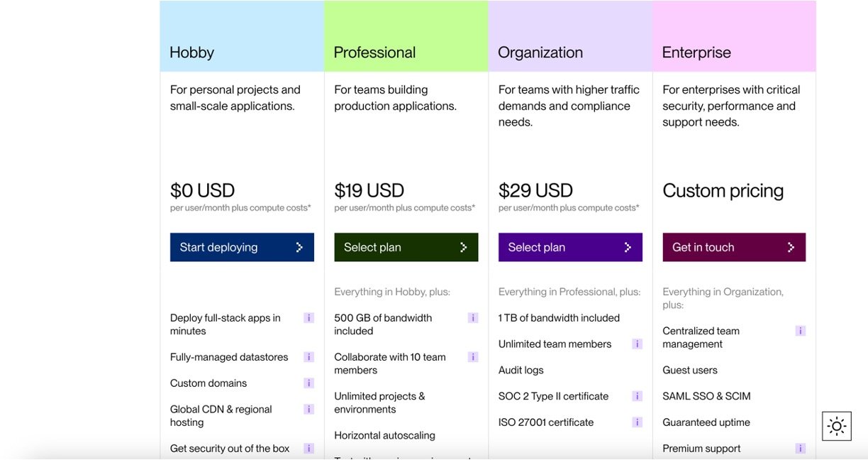
Task: Open info for Collaborate with 10 team members
Action: coord(473,357)
